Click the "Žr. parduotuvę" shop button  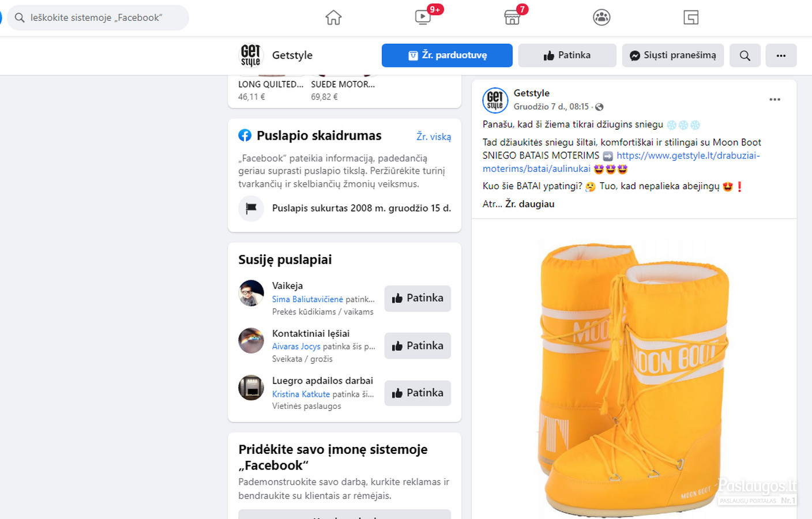[x=447, y=55]
